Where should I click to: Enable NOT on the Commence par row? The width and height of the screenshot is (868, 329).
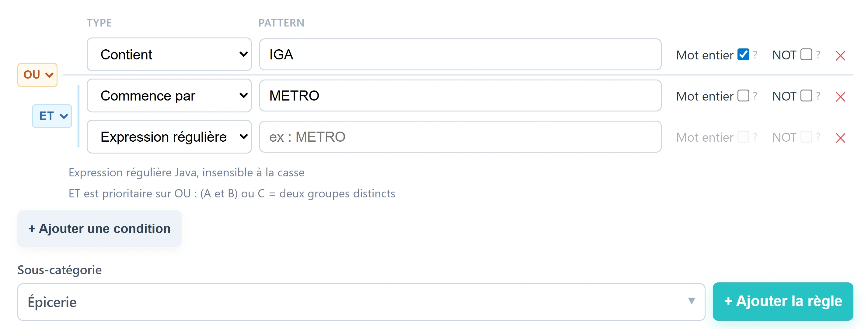[806, 95]
